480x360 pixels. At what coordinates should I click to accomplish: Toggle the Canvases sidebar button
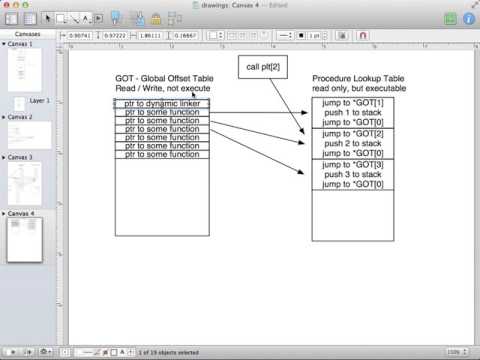(x=11, y=19)
